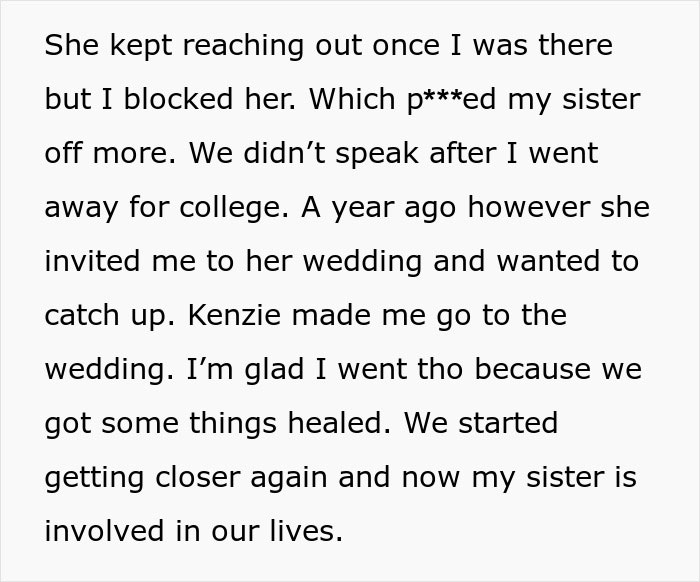Click the word "however" in the paragraph
The width and height of the screenshot is (700, 582).
tap(528, 207)
